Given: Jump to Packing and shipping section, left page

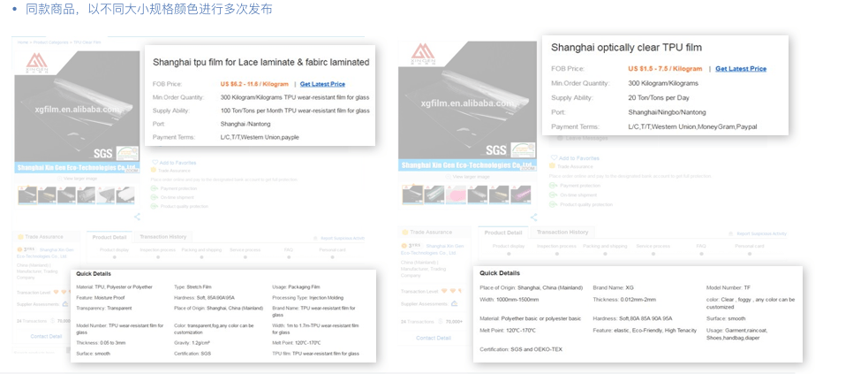Looking at the screenshot, I should (201, 250).
